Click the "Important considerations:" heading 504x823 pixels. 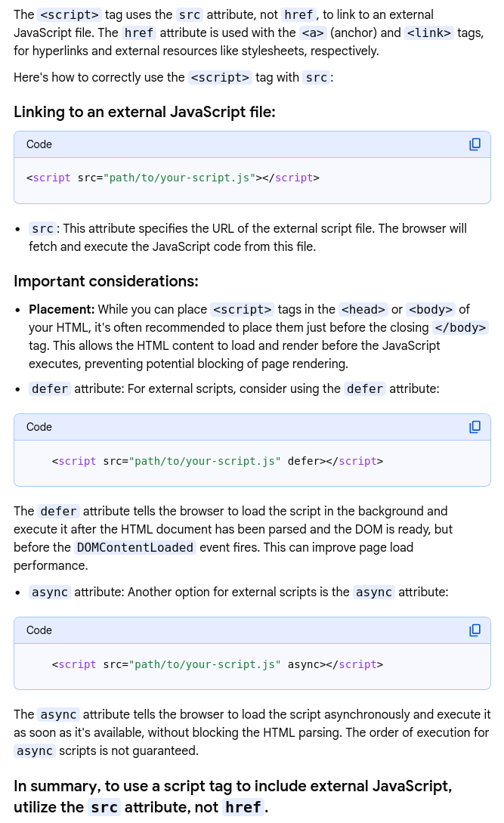106,281
